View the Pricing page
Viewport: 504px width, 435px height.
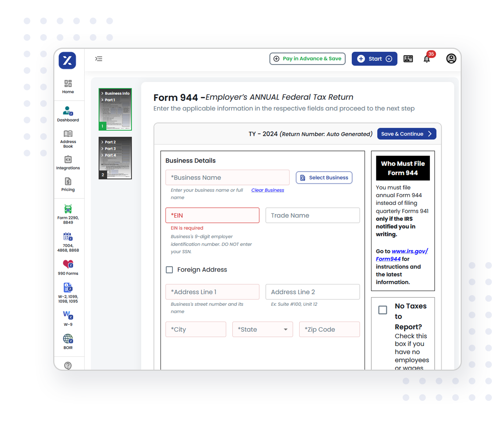[68, 184]
